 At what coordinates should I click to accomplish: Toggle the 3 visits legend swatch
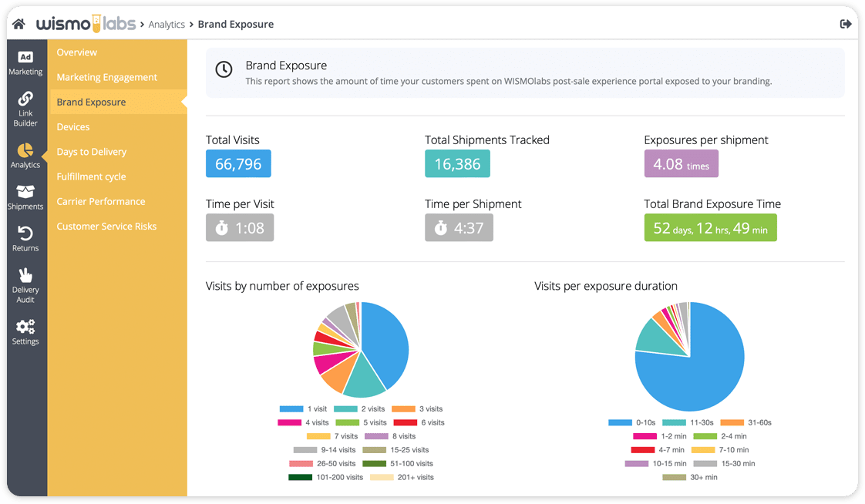[x=403, y=409]
